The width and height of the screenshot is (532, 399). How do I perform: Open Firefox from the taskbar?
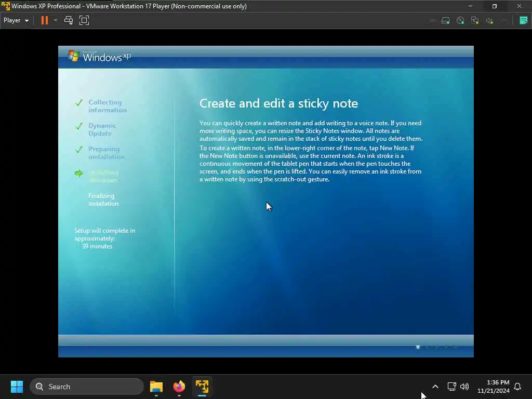click(x=179, y=387)
